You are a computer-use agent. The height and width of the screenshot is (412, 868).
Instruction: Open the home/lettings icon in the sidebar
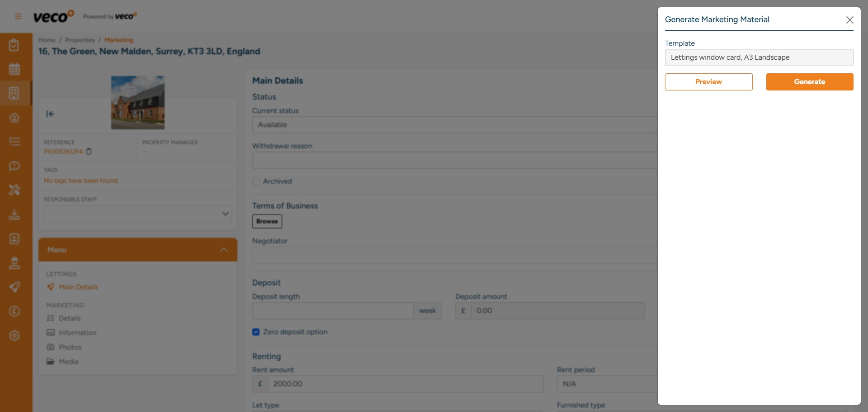(15, 118)
